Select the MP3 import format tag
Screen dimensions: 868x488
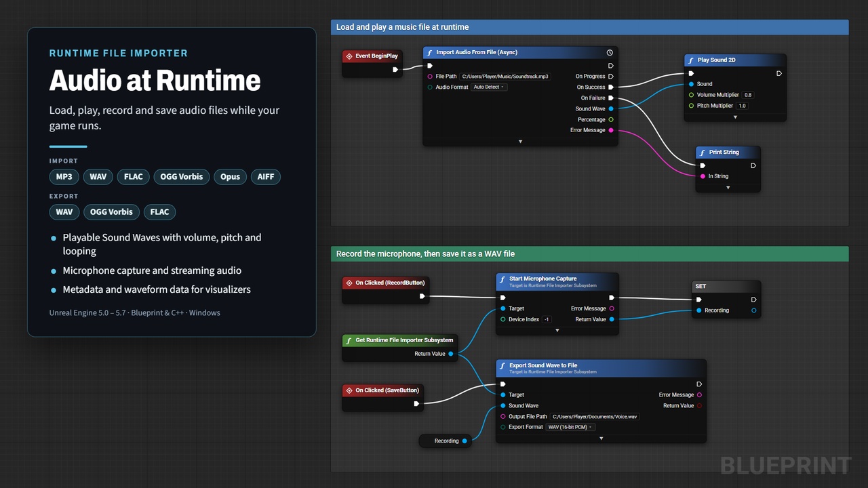pos(64,177)
